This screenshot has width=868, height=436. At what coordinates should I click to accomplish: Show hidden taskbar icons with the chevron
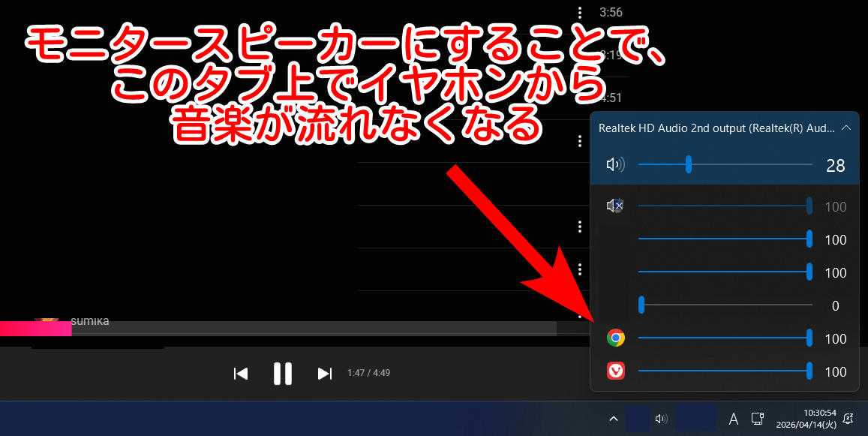click(613, 419)
